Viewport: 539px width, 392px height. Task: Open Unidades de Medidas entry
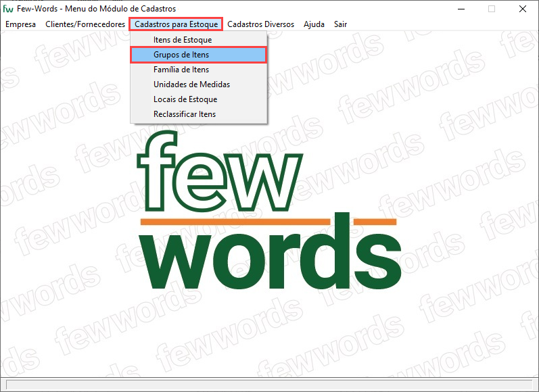[x=199, y=84]
